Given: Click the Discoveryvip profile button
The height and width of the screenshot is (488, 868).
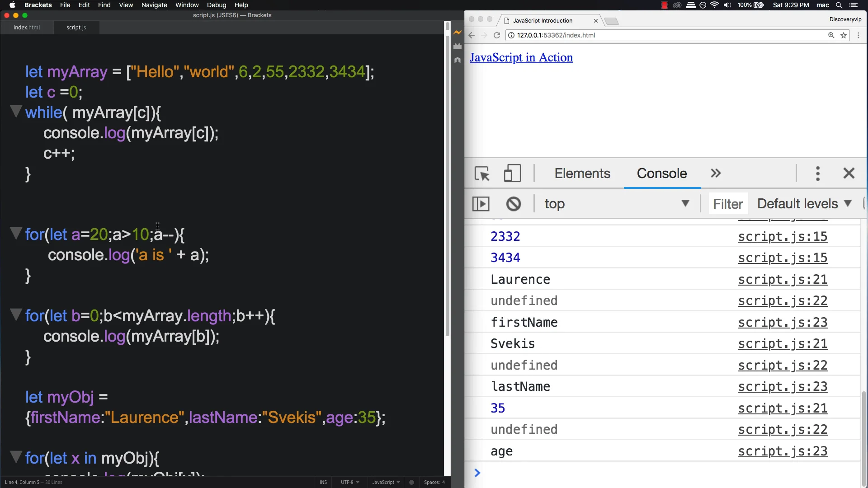Looking at the screenshot, I should coord(845,19).
